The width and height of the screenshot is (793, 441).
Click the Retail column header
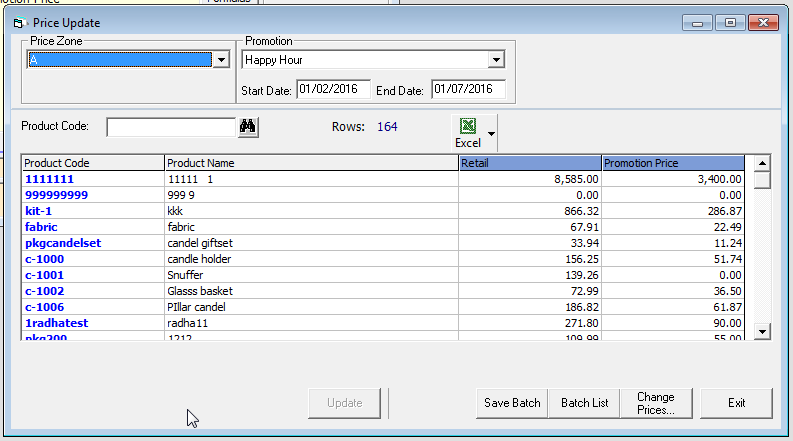point(530,163)
